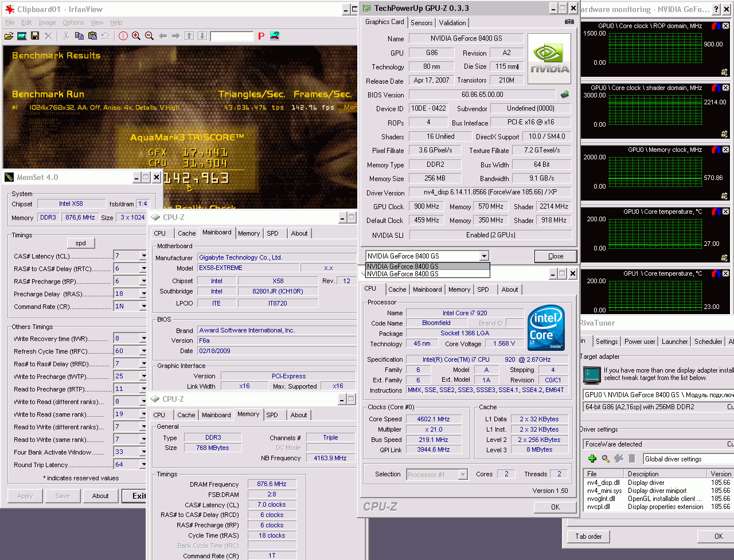Paste via IrfanView clipboard icon
Image resolution: width=734 pixels, height=560 pixels.
(92, 36)
